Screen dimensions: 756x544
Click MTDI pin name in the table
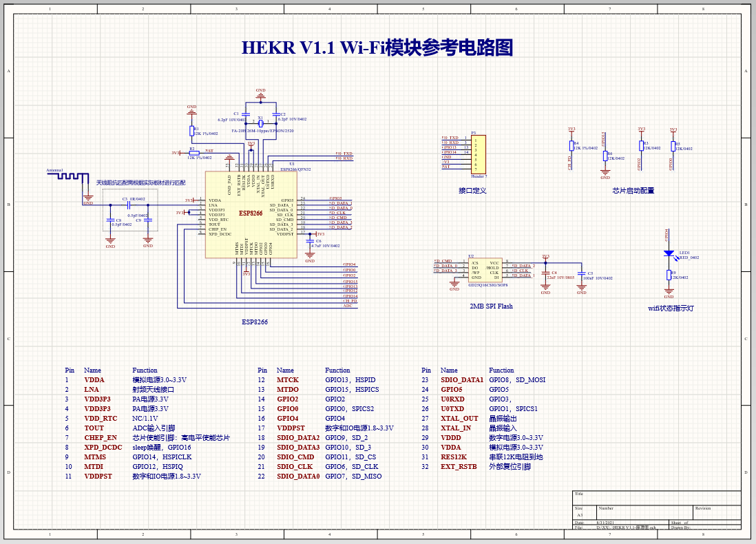pos(94,466)
